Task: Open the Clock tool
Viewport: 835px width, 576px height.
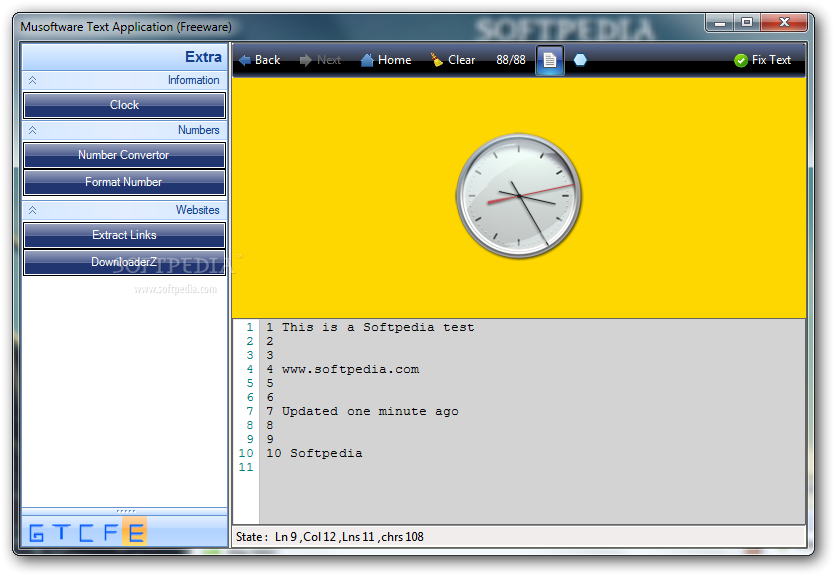Action: pos(124,105)
